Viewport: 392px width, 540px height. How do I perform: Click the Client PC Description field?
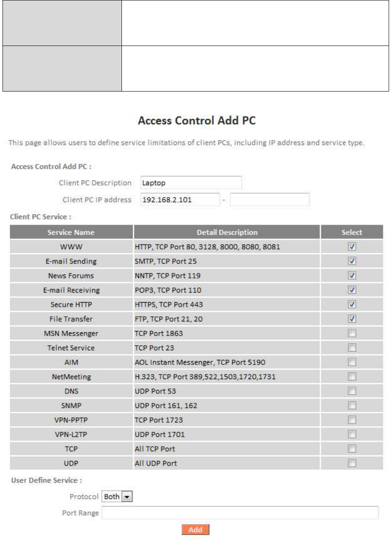coord(191,183)
